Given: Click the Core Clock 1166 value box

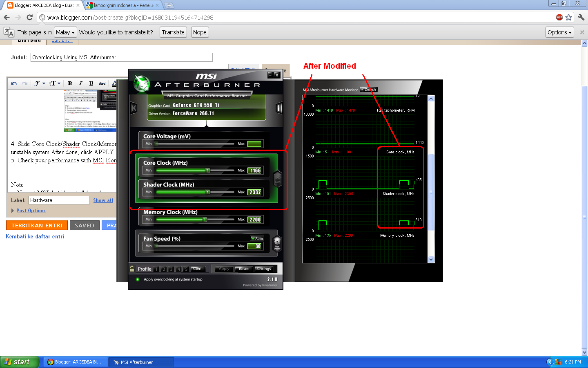Looking at the screenshot, I should click(x=255, y=171).
